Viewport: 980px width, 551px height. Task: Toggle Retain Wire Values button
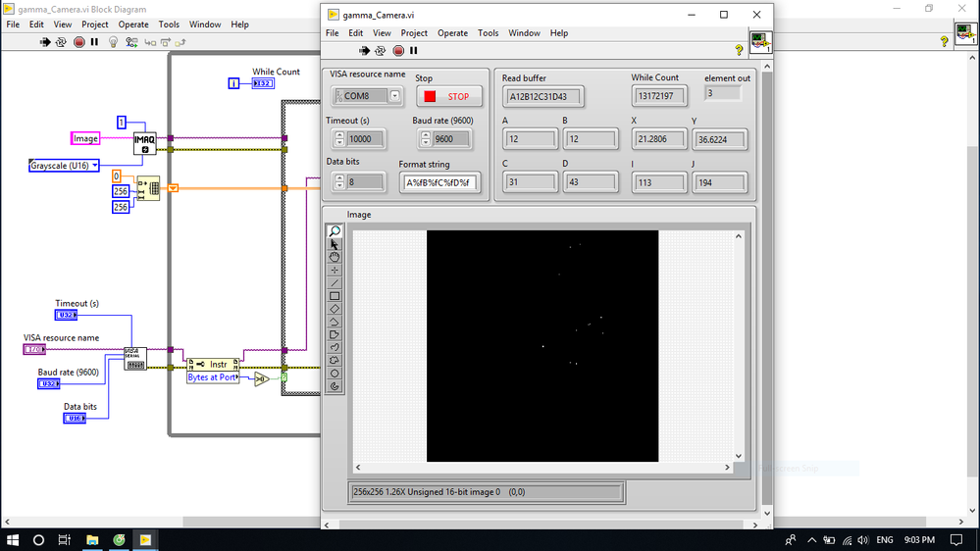(x=131, y=42)
